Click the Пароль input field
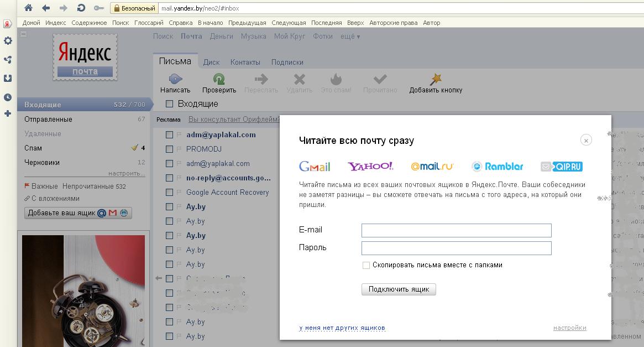644x347 pixels. point(456,248)
